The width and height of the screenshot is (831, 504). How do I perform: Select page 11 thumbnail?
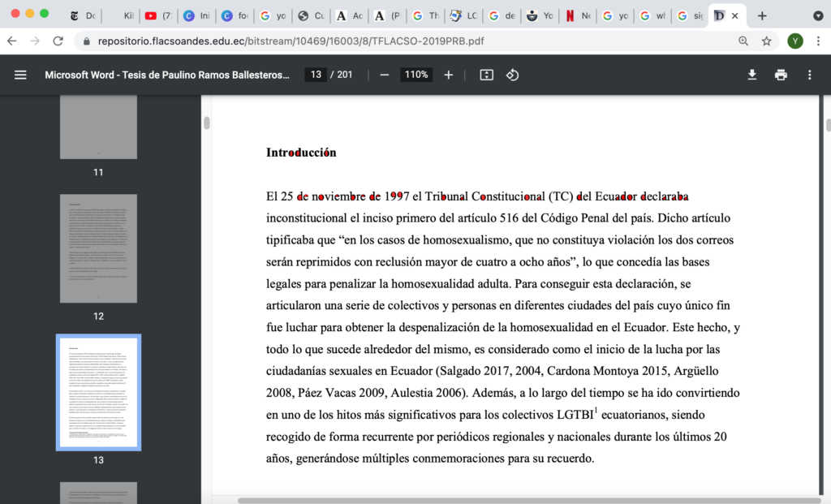98,127
